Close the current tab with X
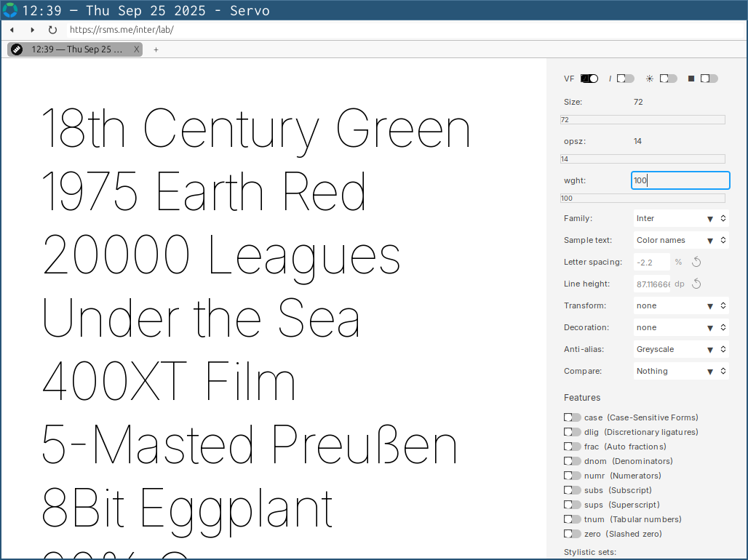Screen dimensions: 748x560 [x=136, y=49]
